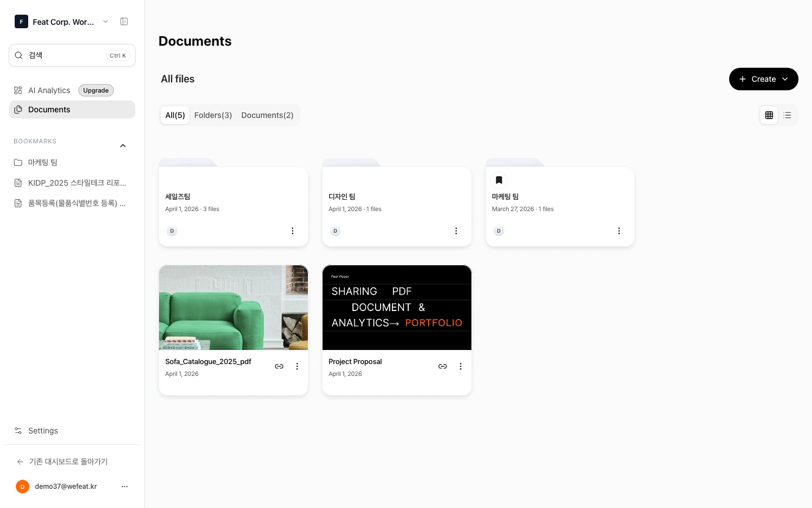Click the Settings sliders icon

pos(18,431)
